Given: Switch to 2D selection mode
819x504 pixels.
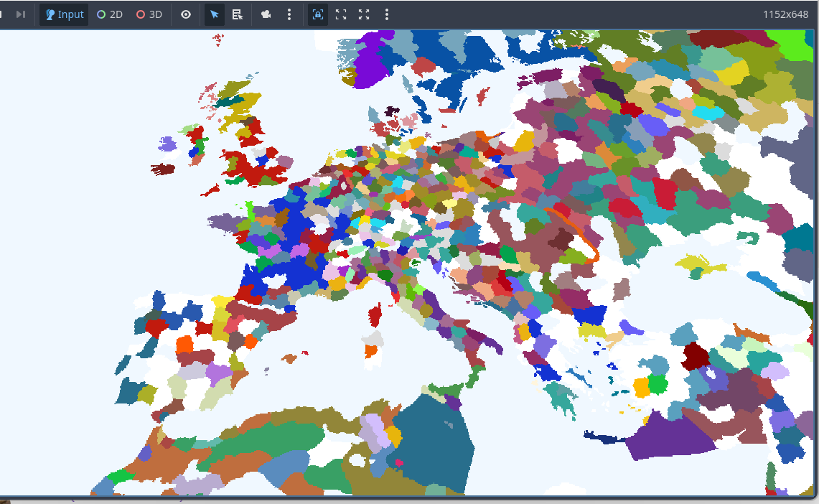Looking at the screenshot, I should [110, 14].
